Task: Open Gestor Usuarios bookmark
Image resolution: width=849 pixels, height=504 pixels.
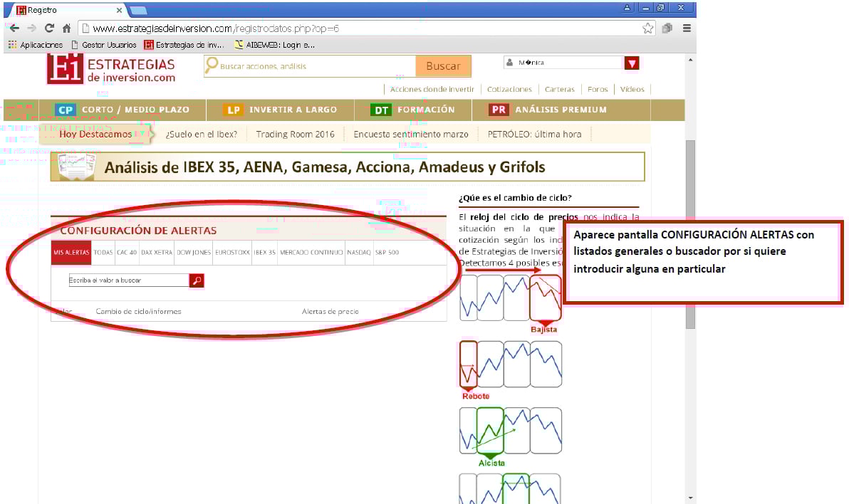Action: (x=104, y=45)
